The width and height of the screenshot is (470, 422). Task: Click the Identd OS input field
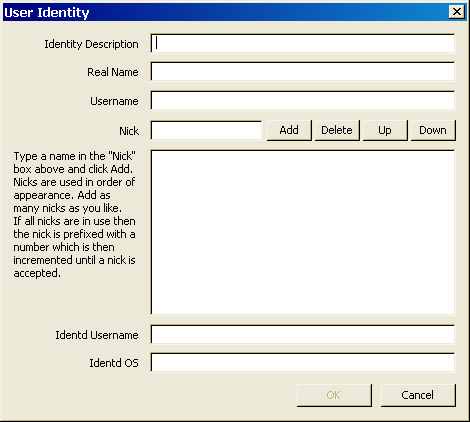coord(303,362)
